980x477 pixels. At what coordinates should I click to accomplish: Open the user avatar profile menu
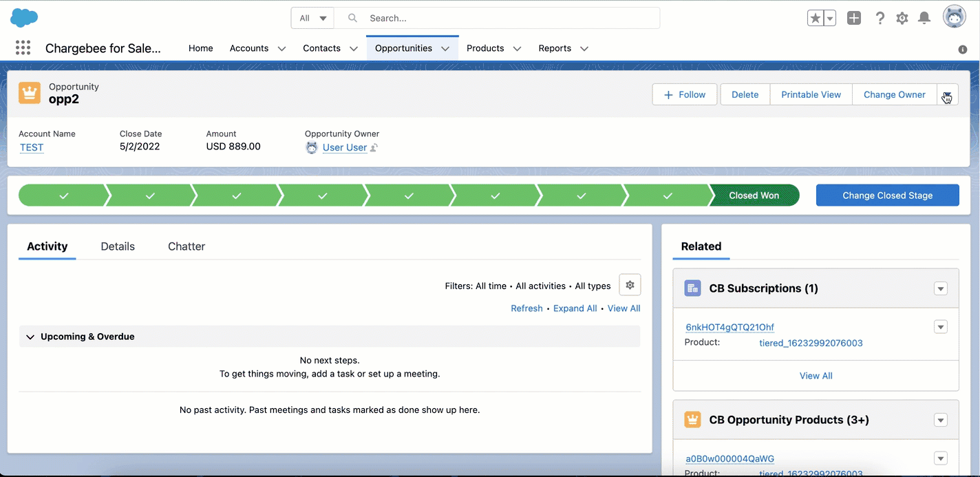tap(955, 17)
